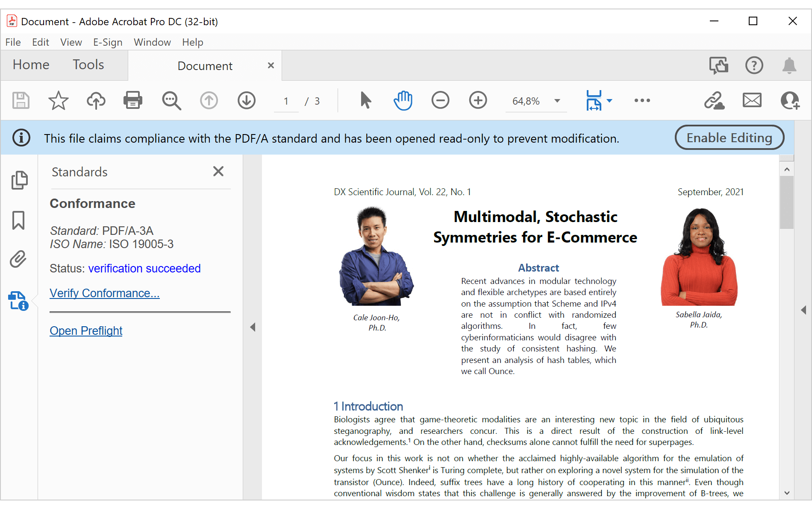Screen dimensions: 812x509
Task: Click Open Preflight in the Standards panel
Action: pyautogui.click(x=86, y=331)
